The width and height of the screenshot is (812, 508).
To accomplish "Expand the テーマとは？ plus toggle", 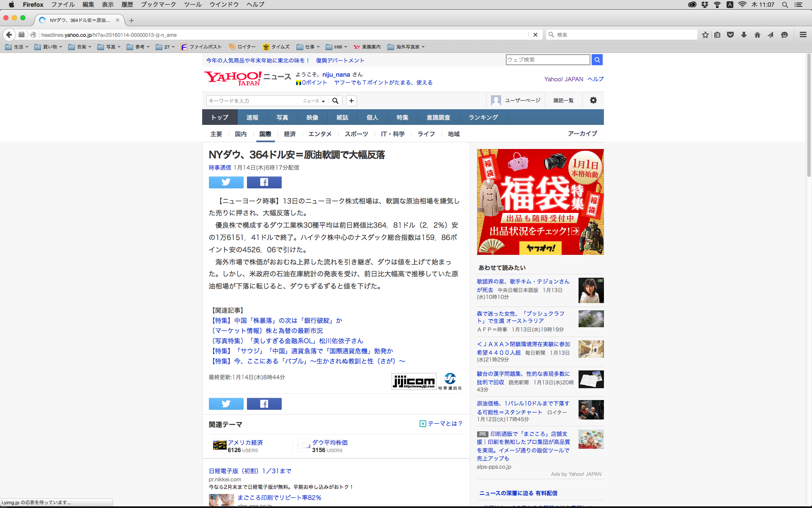I will 422,424.
